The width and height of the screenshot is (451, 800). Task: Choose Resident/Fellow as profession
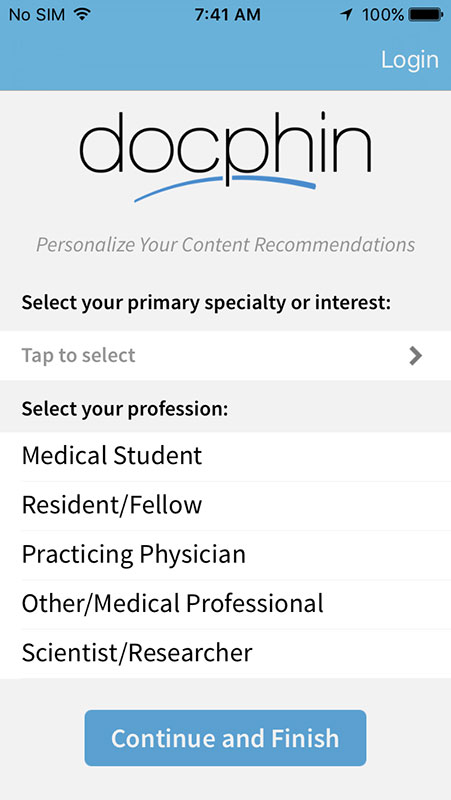pos(226,505)
